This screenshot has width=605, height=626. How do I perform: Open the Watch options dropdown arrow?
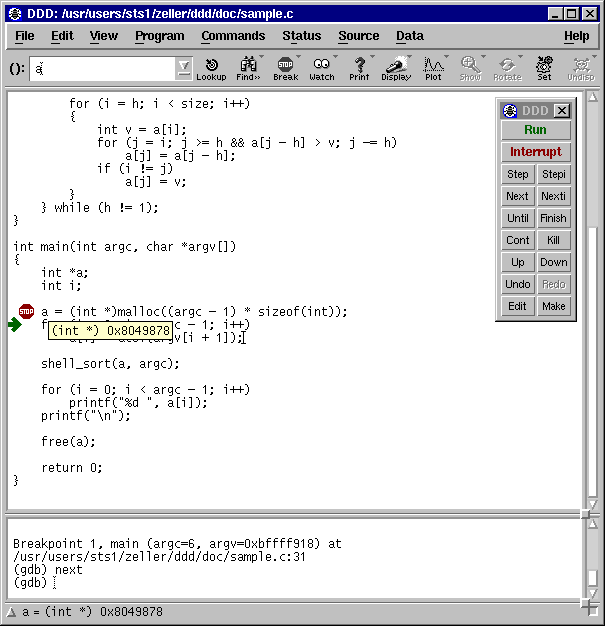coord(335,57)
